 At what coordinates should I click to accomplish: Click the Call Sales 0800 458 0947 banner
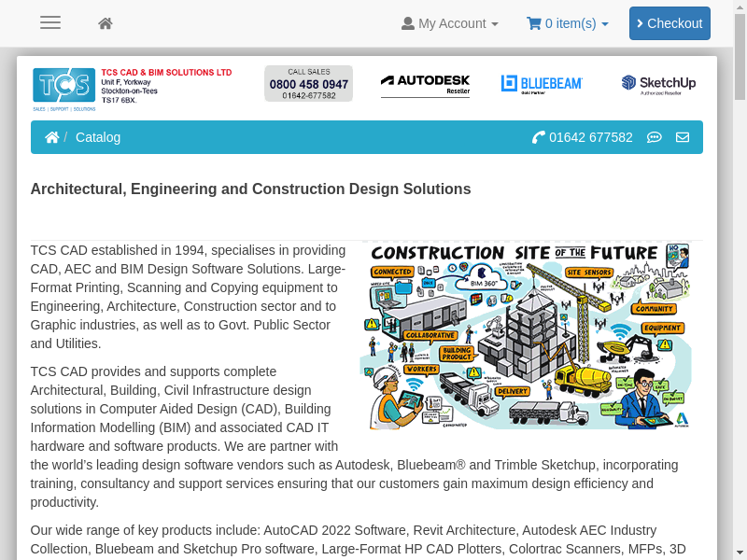308,84
